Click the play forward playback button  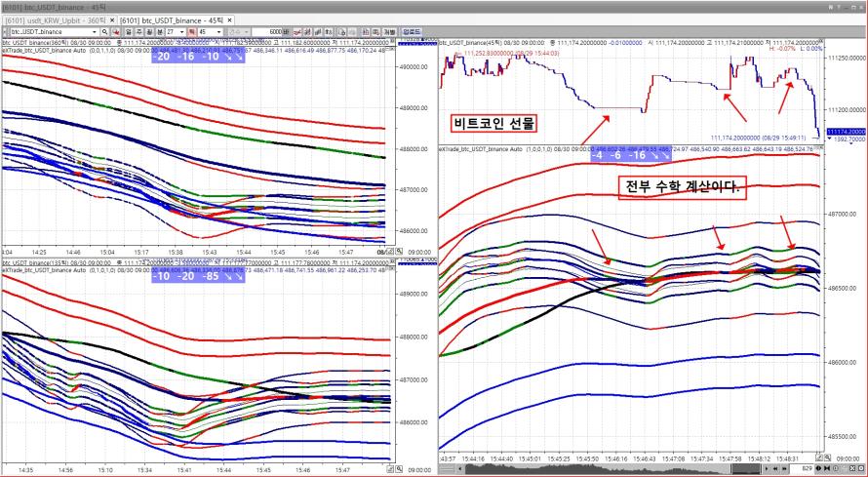click(x=767, y=468)
